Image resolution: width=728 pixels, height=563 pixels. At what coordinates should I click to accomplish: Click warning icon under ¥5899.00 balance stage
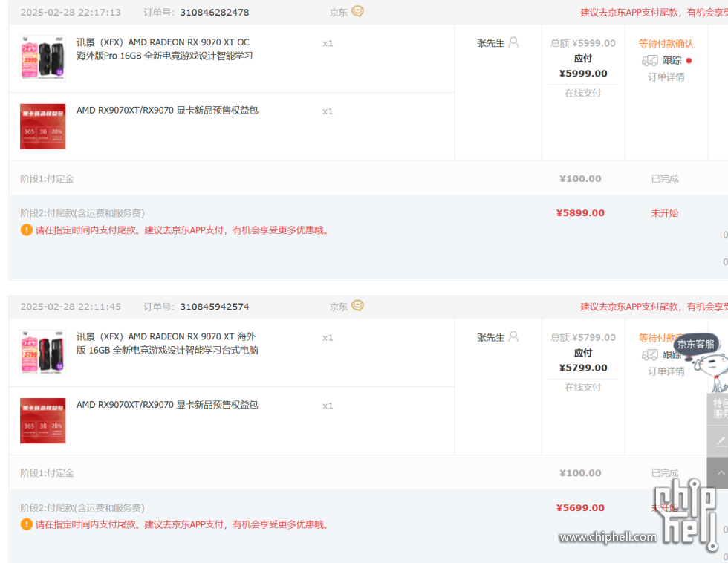pos(27,230)
